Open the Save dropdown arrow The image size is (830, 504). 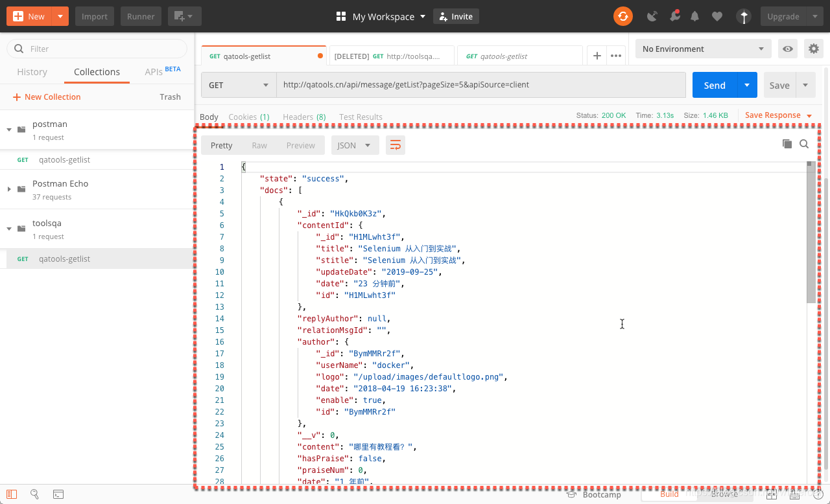[x=805, y=85]
